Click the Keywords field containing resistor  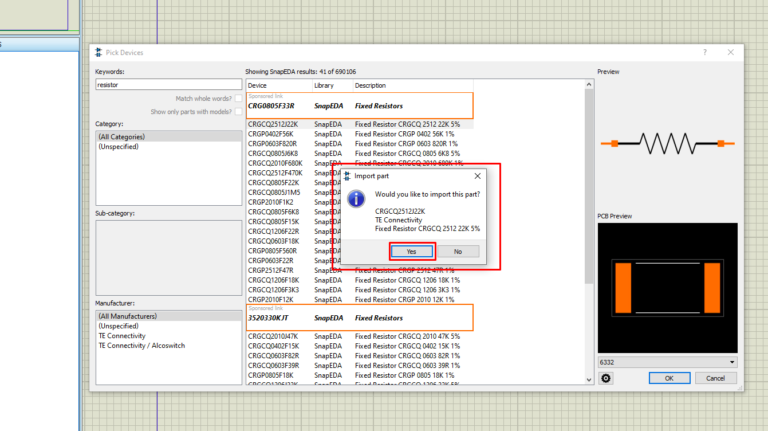coord(168,85)
